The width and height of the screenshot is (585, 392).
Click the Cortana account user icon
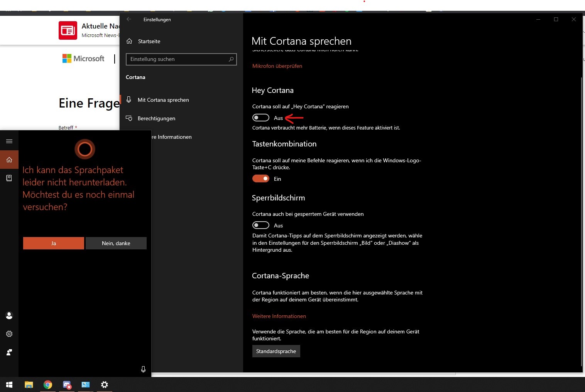click(x=9, y=316)
